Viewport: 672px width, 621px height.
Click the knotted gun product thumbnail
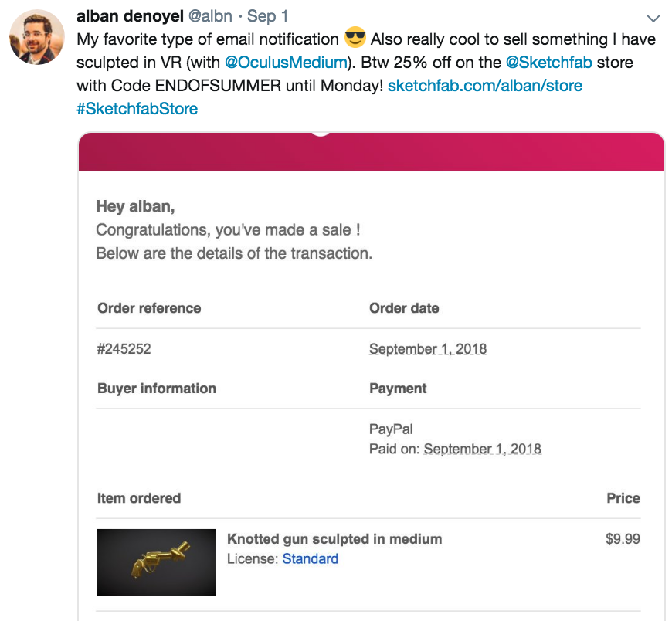[156, 562]
